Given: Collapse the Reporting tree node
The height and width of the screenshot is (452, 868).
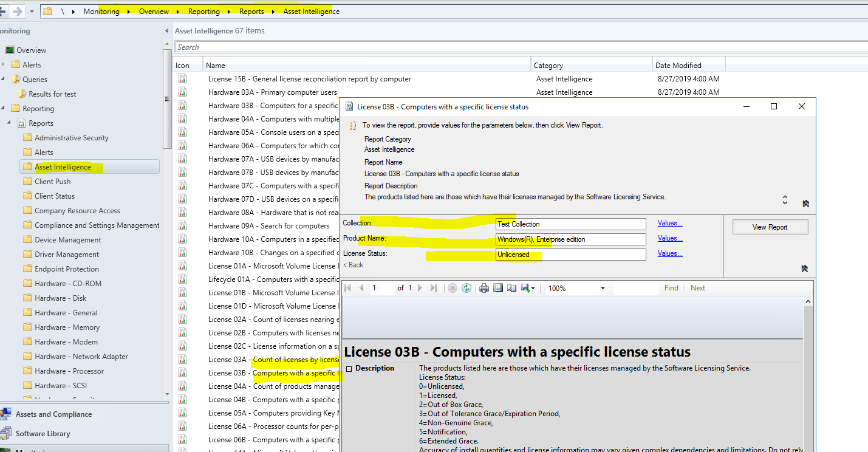Looking at the screenshot, I should (3, 108).
